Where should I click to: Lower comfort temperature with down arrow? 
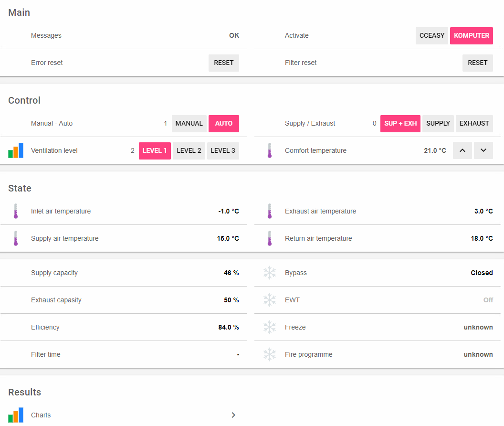(483, 150)
